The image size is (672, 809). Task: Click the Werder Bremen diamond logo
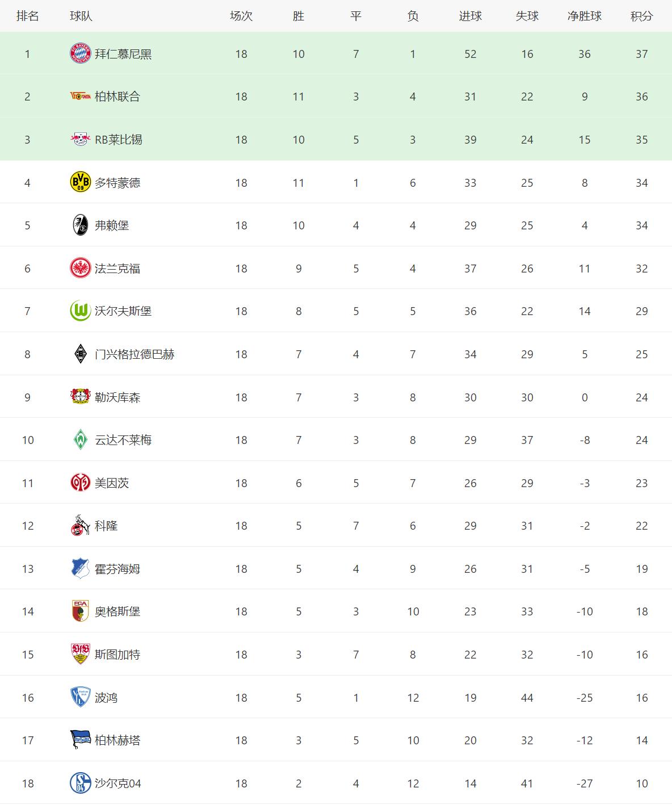click(80, 440)
